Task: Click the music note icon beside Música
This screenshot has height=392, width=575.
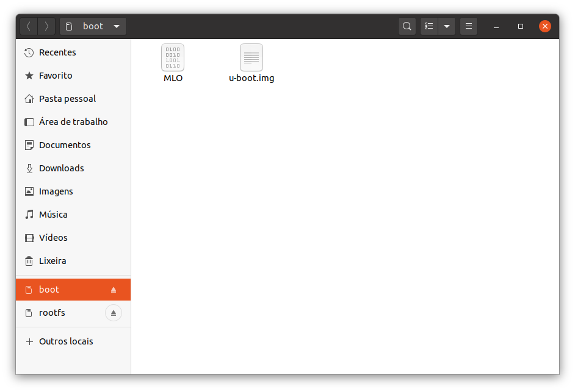Action: click(29, 215)
